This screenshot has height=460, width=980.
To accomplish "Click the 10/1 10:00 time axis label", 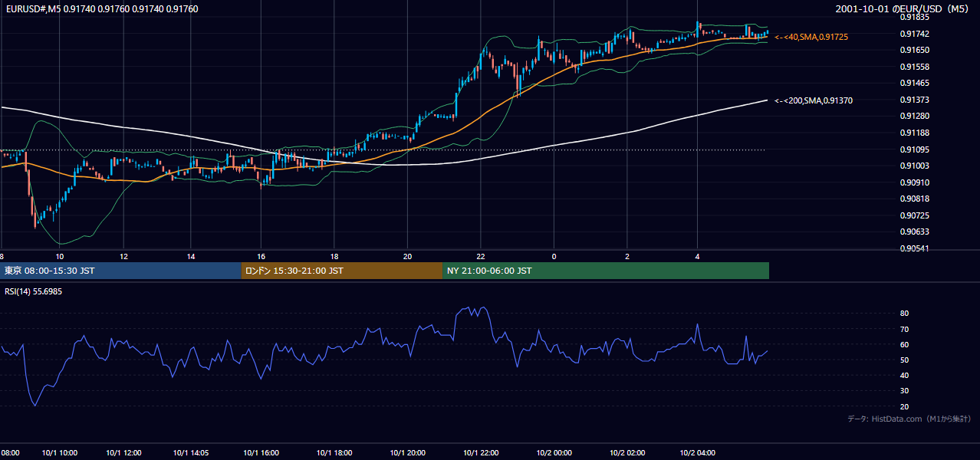I will coord(59,452).
